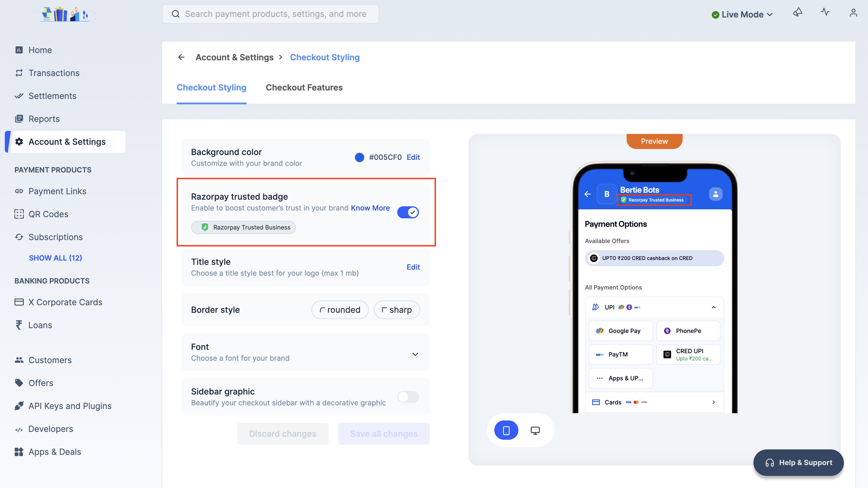Click Know More link for trusted badge
The image size is (868, 488).
[370, 208]
